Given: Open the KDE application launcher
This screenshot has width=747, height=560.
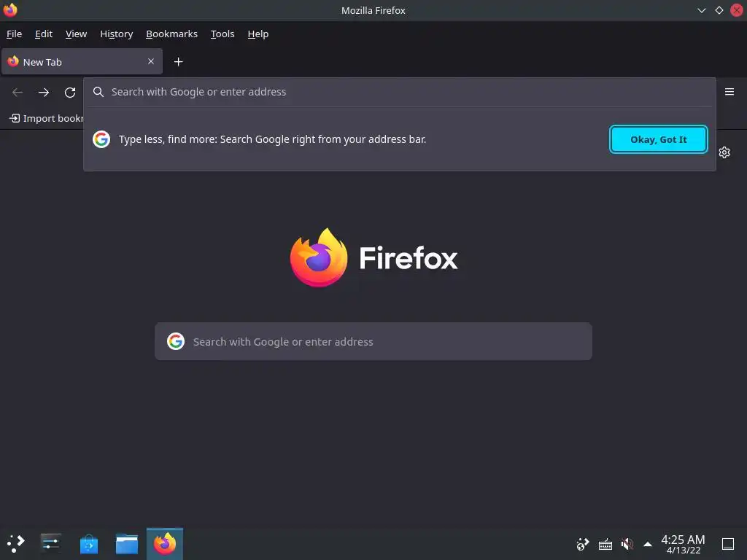Looking at the screenshot, I should 16,543.
